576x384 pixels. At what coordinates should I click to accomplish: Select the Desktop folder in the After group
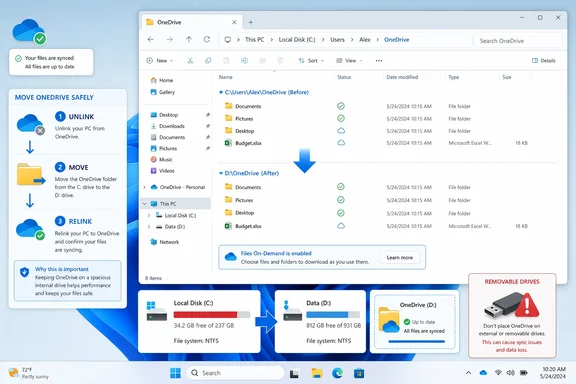tap(244, 213)
